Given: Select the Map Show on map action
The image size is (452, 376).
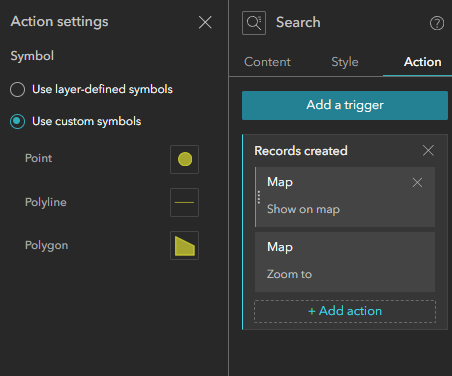Looking at the screenshot, I should coord(345,197).
